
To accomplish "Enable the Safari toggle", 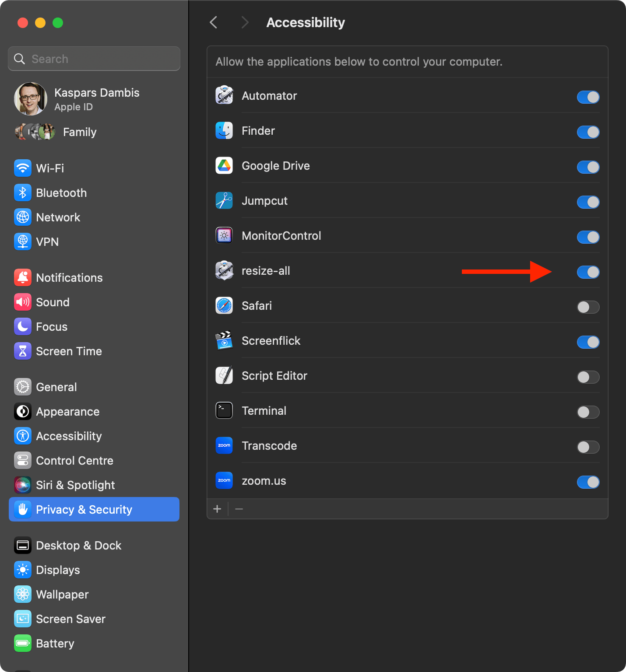I will click(x=588, y=307).
